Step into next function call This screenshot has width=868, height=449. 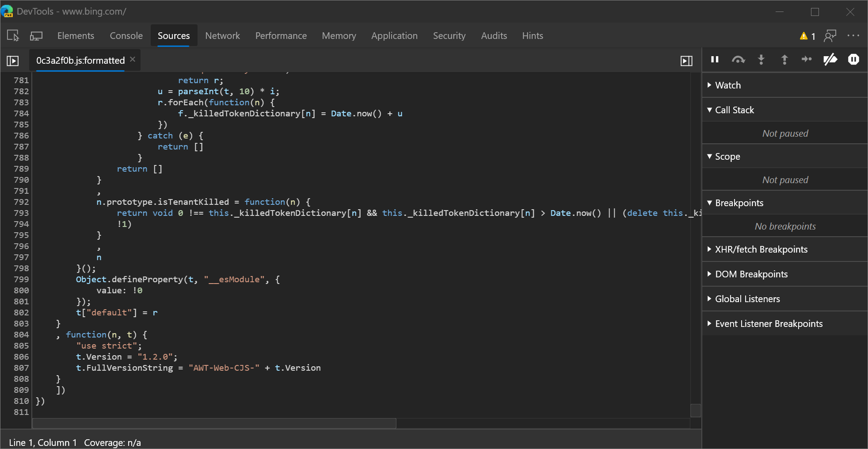click(x=761, y=59)
